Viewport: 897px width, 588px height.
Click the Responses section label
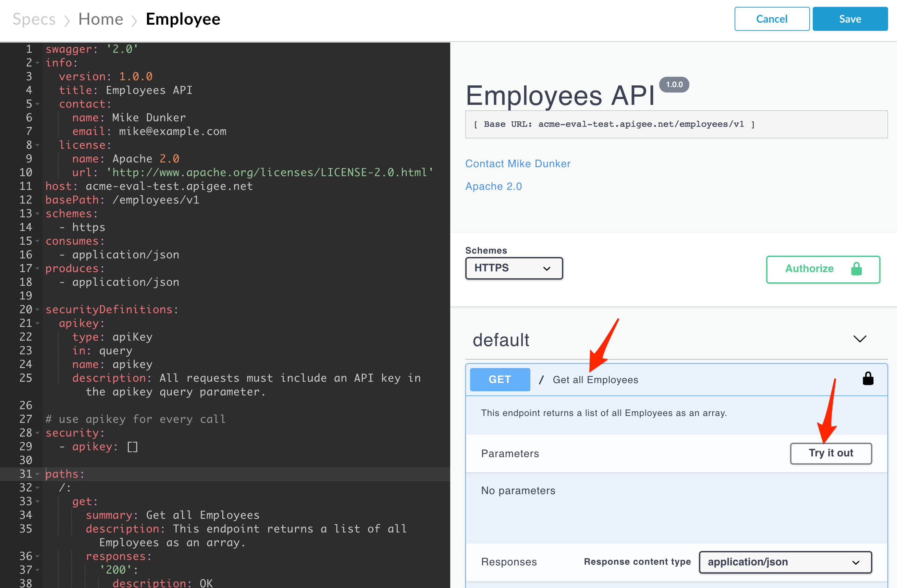coord(509,562)
